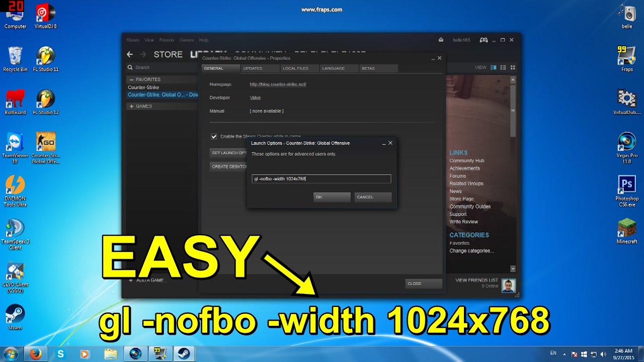644x362 pixels.
Task: Select the VirtualDJ 8 desktop shortcut
Action: 46,15
